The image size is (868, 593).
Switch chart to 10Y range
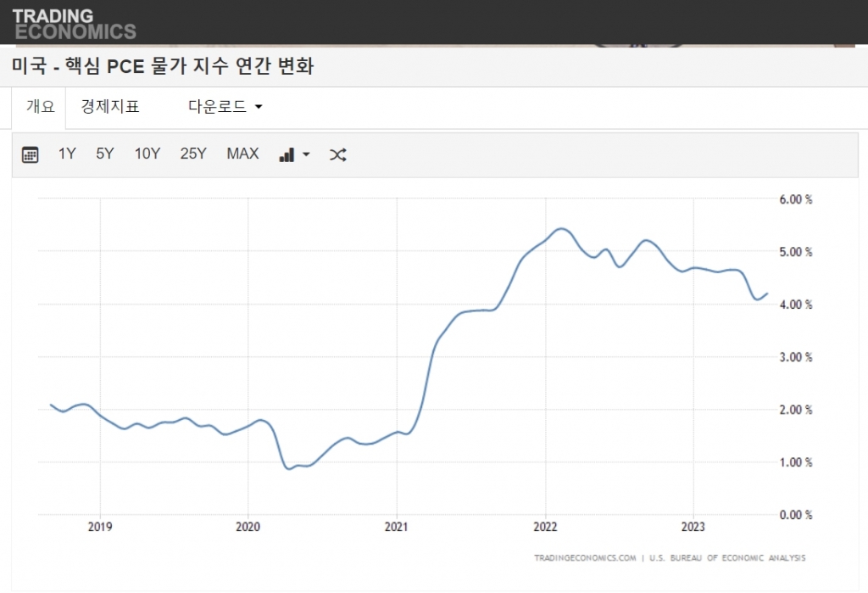tap(147, 154)
